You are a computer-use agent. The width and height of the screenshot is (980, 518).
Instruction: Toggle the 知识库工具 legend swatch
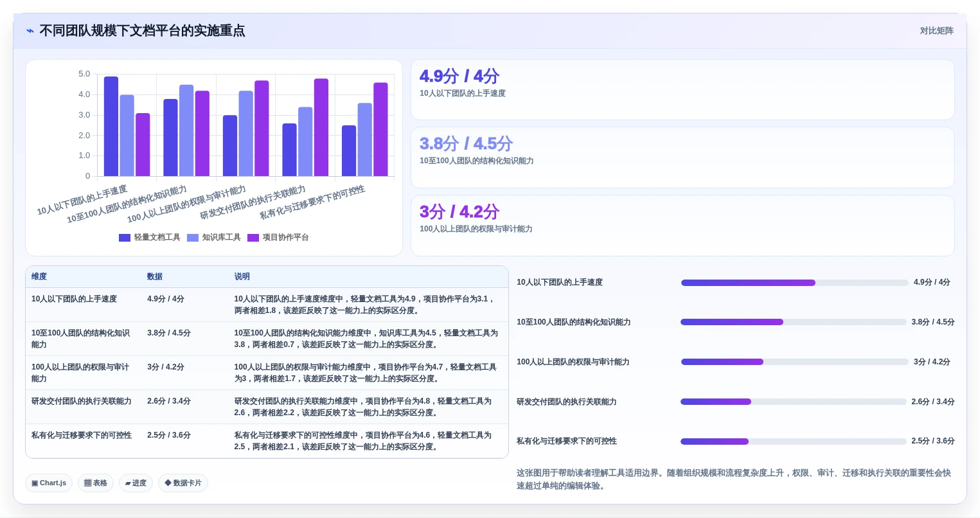tap(193, 238)
